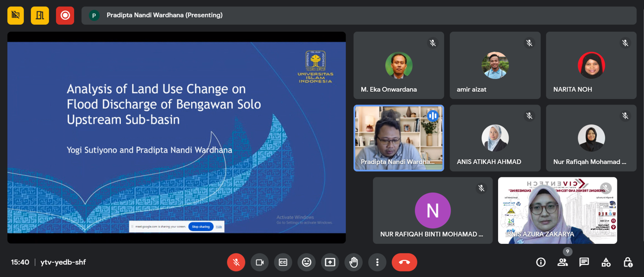This screenshot has height=277, width=644.
Task: Select Pradipta Nandi Wardhana's video tile
Action: tap(398, 138)
